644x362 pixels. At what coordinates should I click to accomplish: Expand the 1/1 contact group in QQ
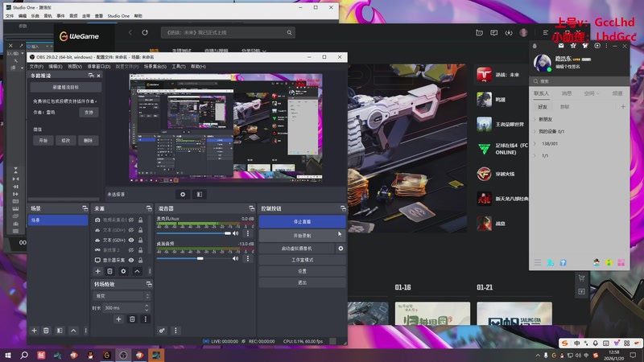(x=535, y=155)
